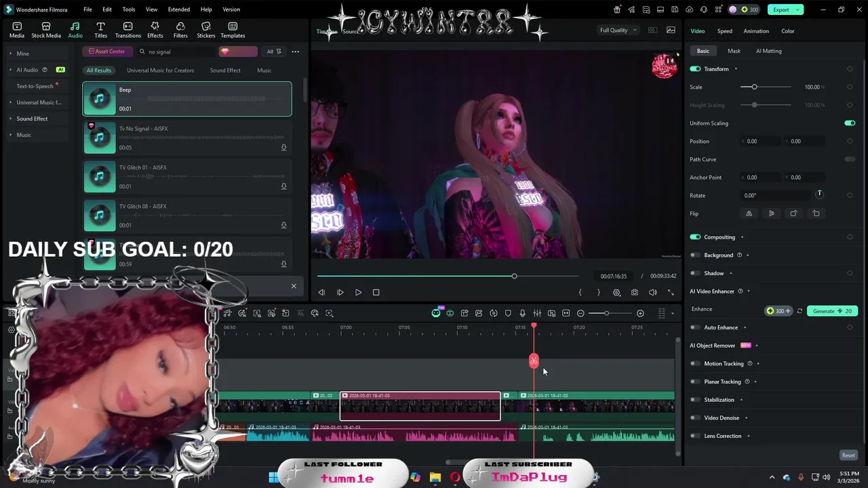Screen dimensions: 868x488
Task: Switch to the Speed tab
Action: [725, 31]
